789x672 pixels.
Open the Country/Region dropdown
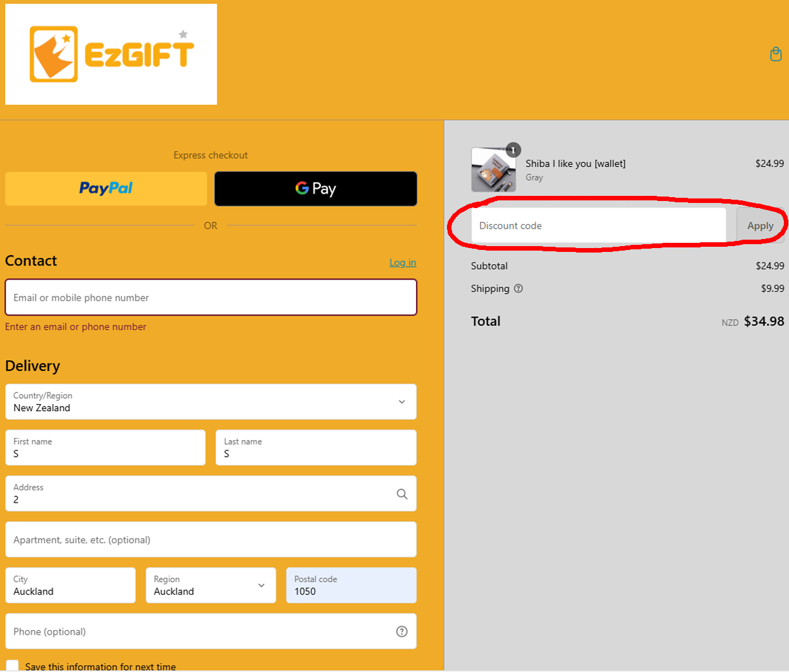point(211,402)
